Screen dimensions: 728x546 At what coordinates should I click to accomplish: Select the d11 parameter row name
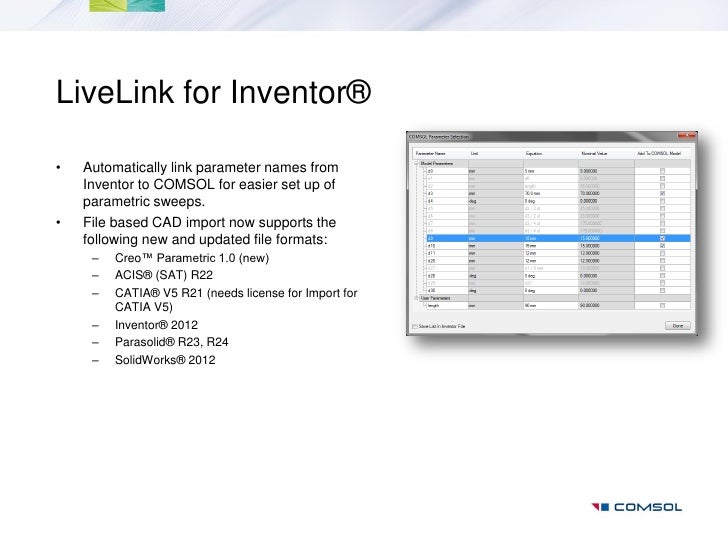point(431,253)
